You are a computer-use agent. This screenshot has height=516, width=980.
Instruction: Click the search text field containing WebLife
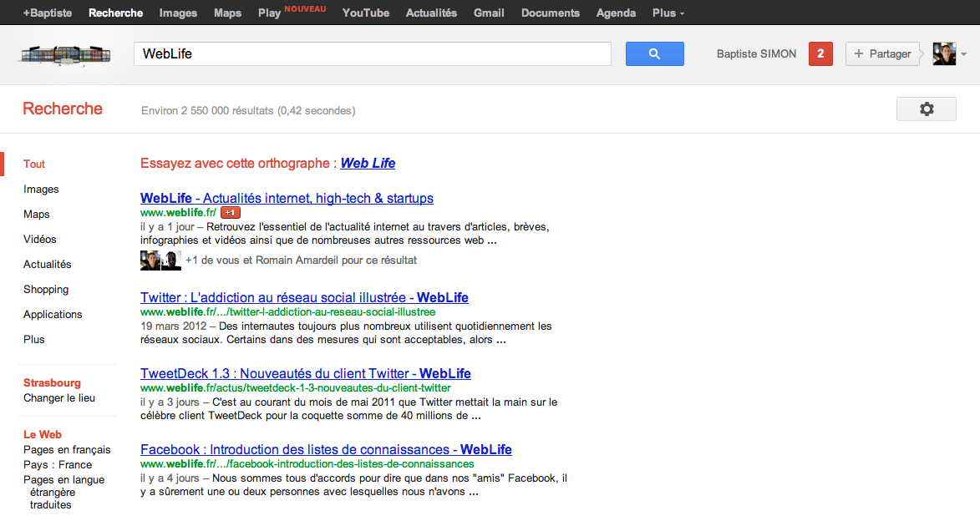click(x=372, y=54)
